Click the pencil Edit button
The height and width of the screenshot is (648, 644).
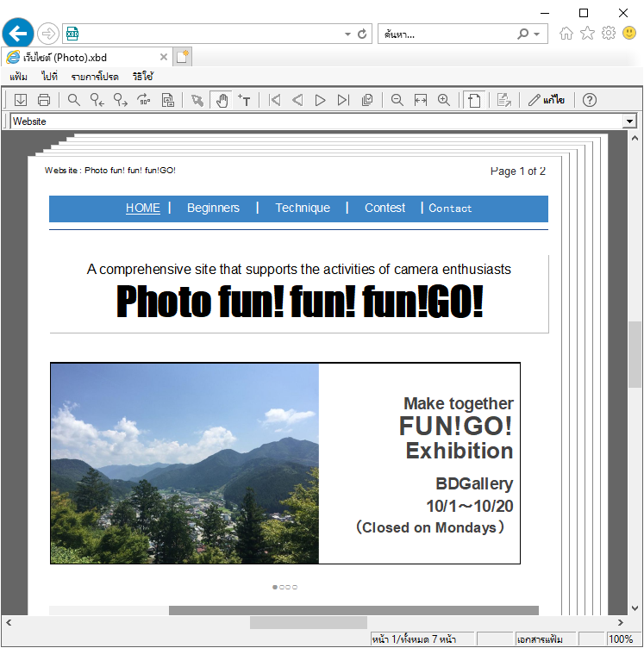point(546,100)
